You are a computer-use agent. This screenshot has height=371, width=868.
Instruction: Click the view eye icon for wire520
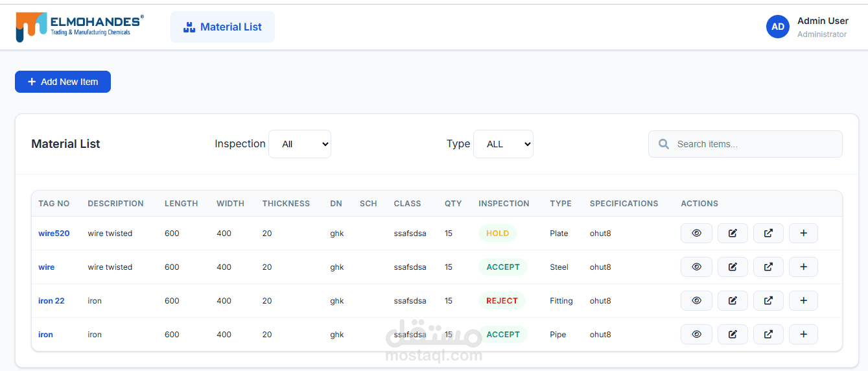coord(696,233)
